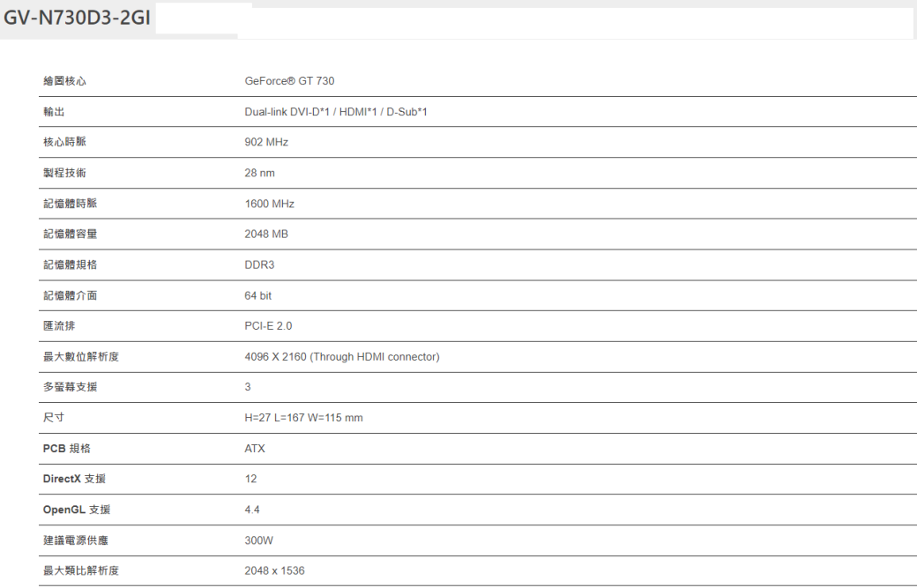Click the 多螢幕支援 row label
917x588 pixels.
(x=71, y=387)
